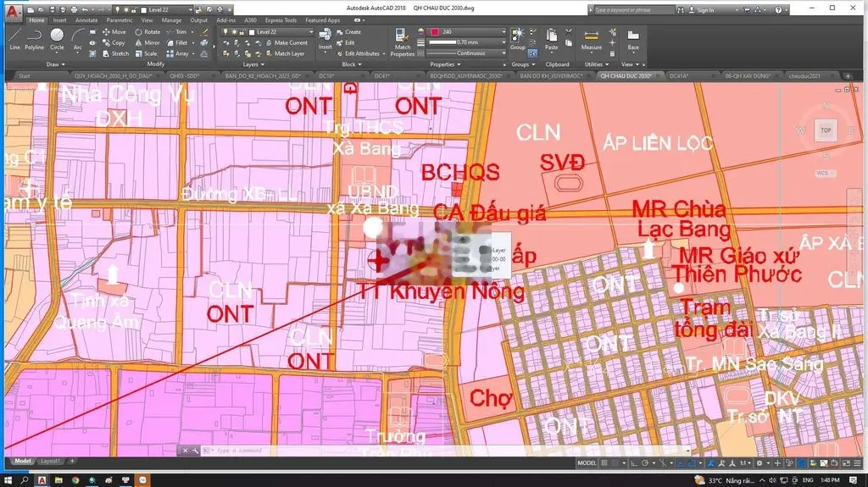Expand the Layers panel
The width and height of the screenshot is (868, 487).
[253, 64]
